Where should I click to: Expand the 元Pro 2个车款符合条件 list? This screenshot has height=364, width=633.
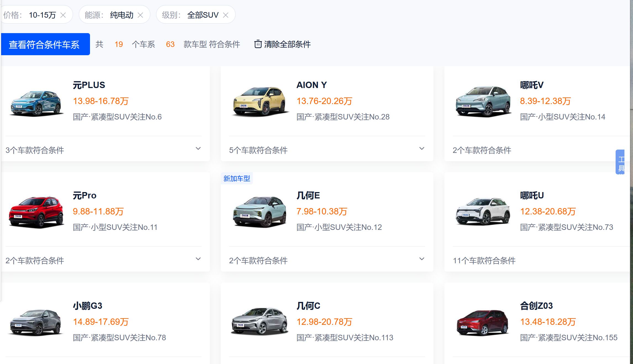(198, 259)
